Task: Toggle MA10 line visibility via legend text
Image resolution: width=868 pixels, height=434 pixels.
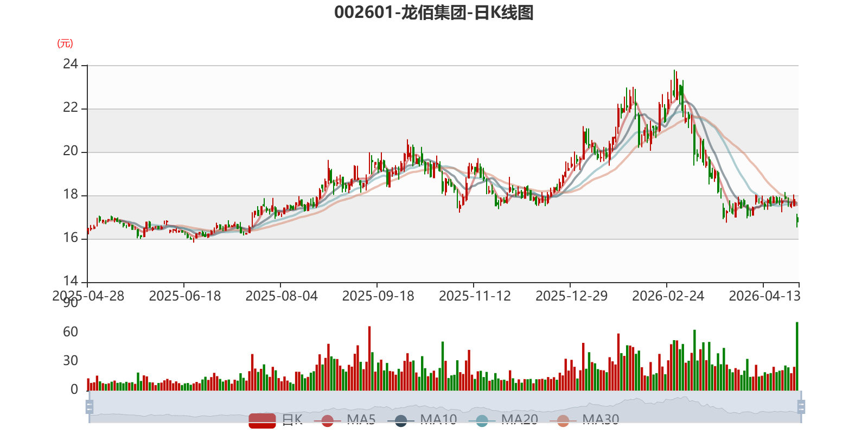Action: click(438, 419)
